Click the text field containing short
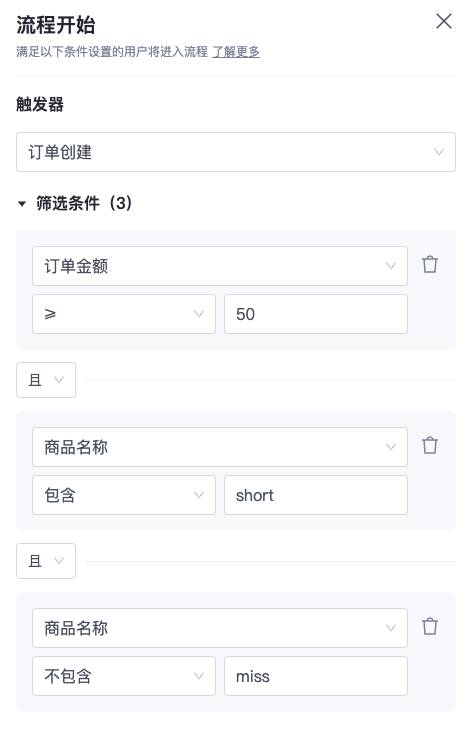Screen dimensions: 475x738 pos(316,495)
